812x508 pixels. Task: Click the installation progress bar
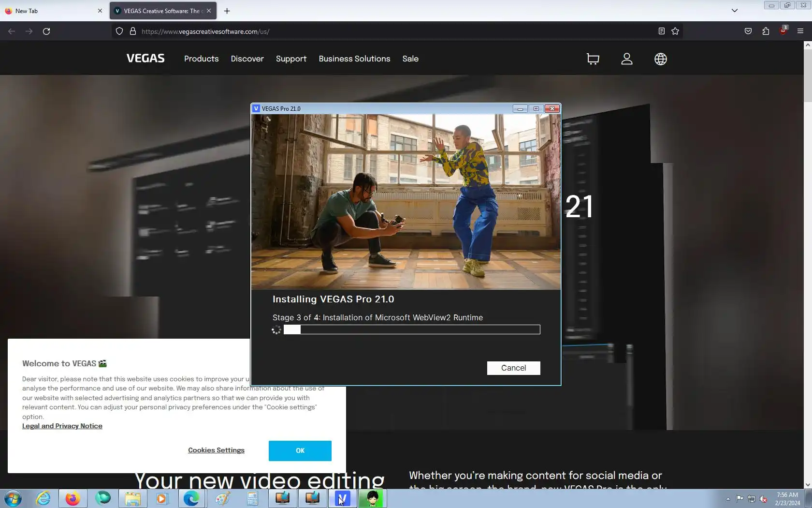412,329
